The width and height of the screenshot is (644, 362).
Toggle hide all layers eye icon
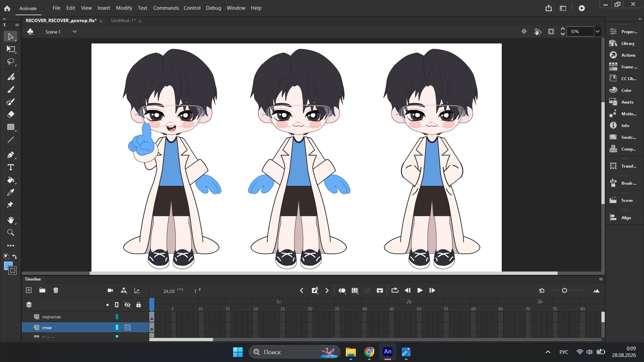click(127, 305)
